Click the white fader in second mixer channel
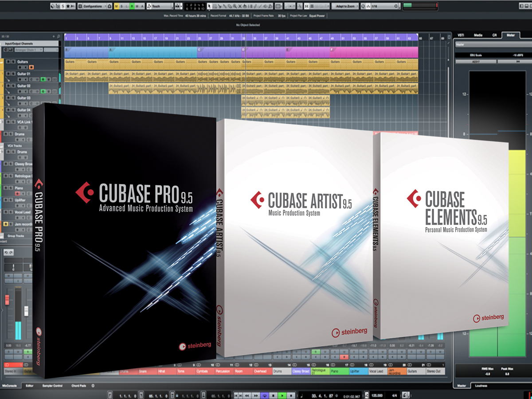 26,311
